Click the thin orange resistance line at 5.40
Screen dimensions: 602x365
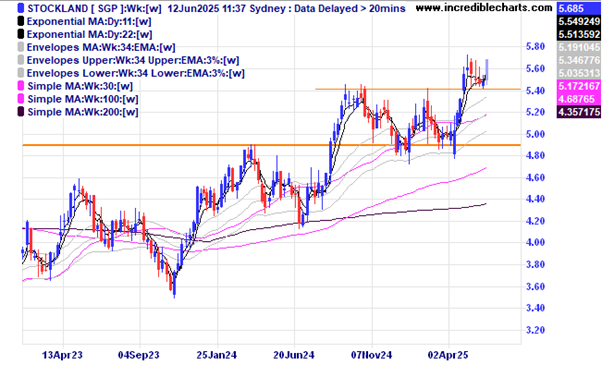418,89
